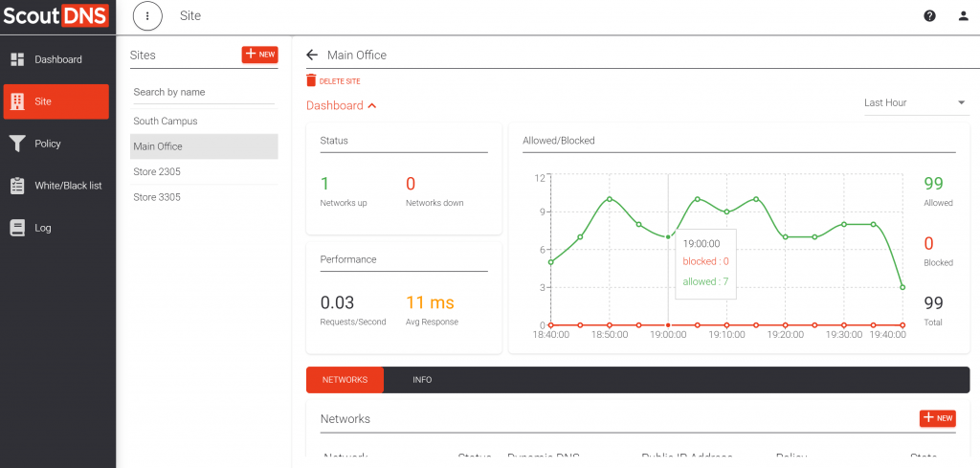Click the Networks up value 1
The image size is (980, 468).
click(x=324, y=184)
